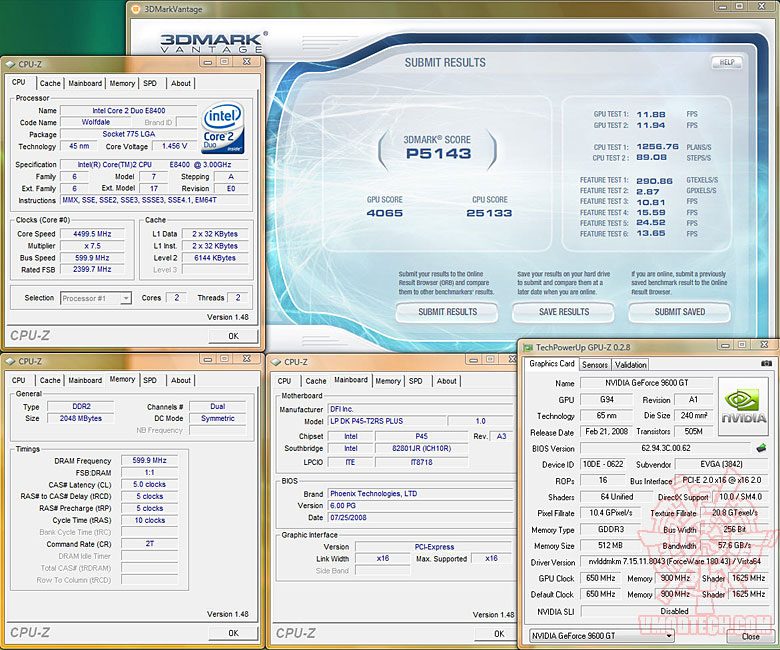
Task: Click the GPU-Z title bar app icon
Action: (x=528, y=348)
